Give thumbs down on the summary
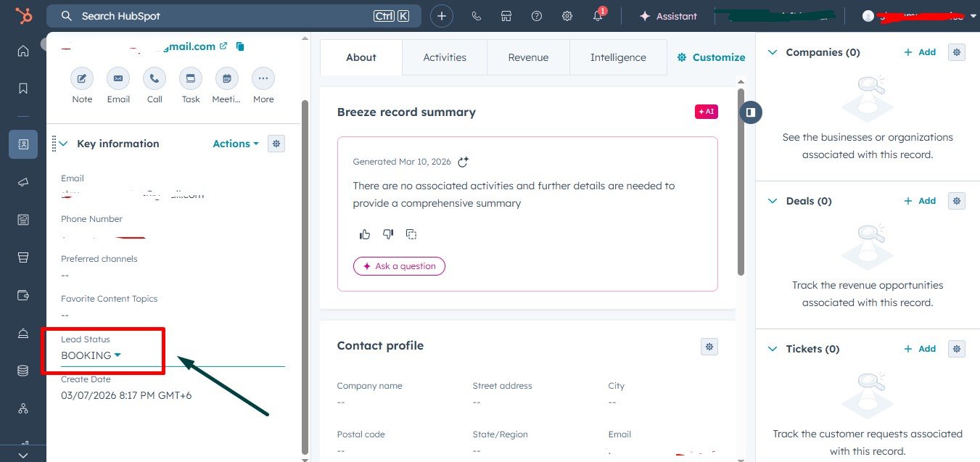 (388, 234)
